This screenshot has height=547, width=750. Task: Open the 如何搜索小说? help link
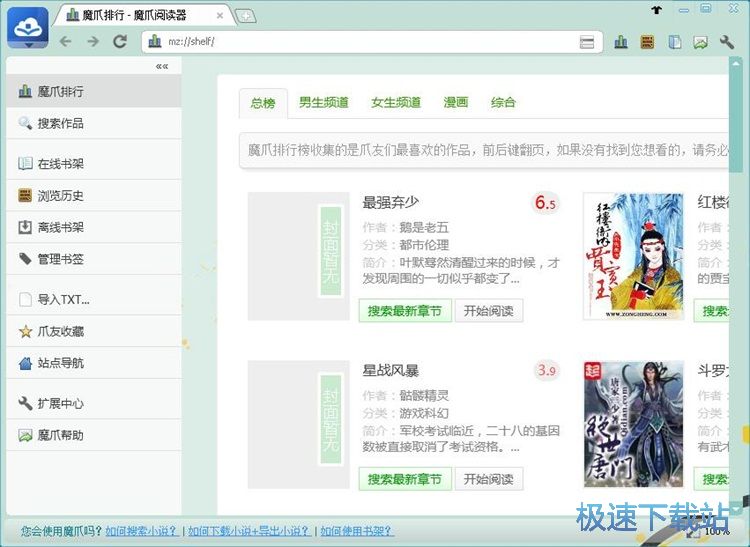(x=142, y=531)
